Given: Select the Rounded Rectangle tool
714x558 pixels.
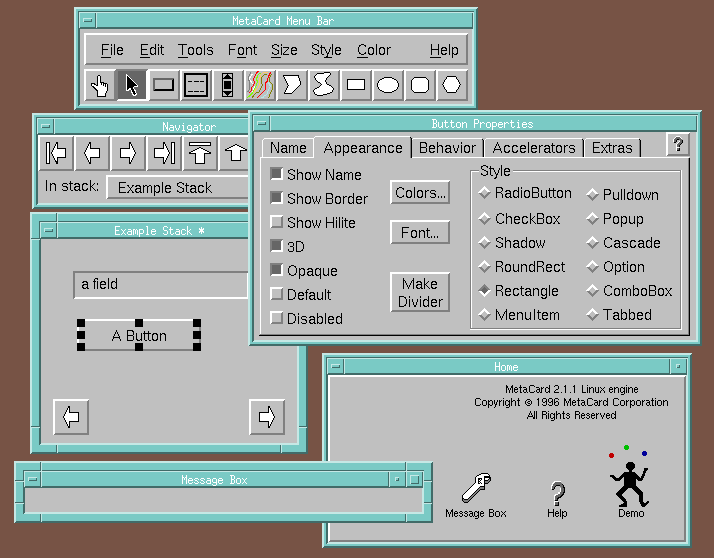Looking at the screenshot, I should [x=420, y=85].
